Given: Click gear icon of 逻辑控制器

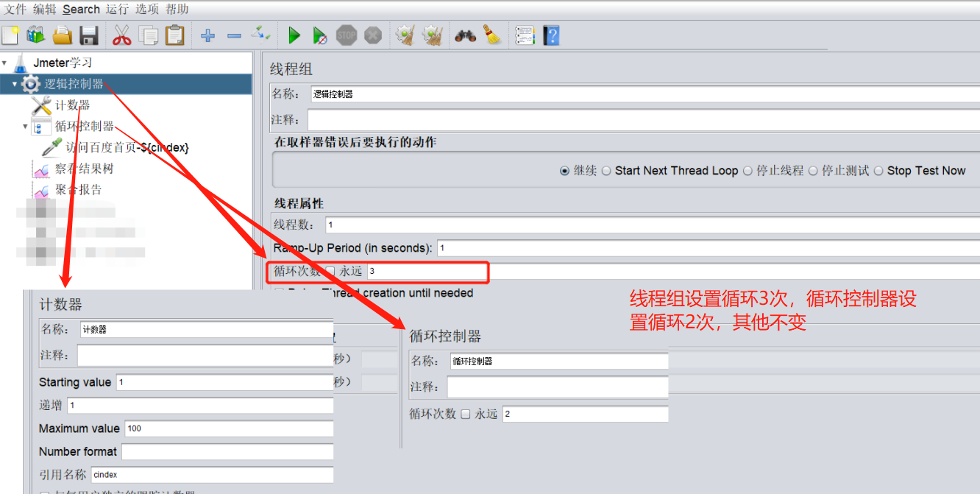Looking at the screenshot, I should click(31, 84).
